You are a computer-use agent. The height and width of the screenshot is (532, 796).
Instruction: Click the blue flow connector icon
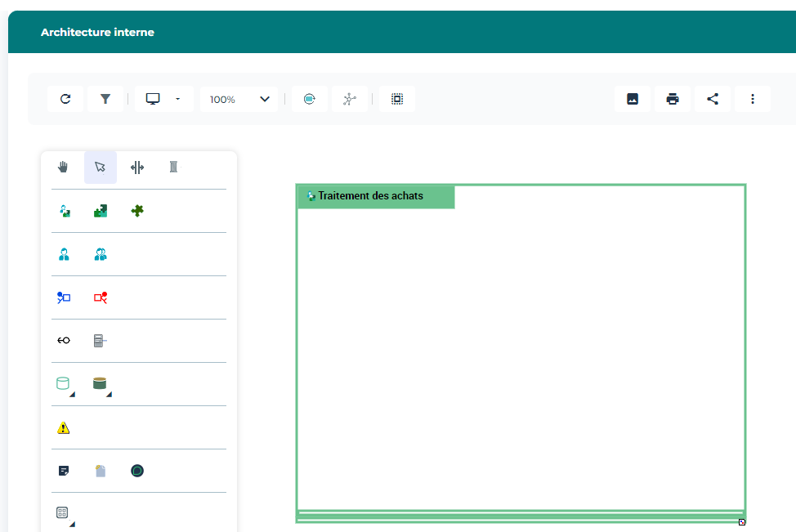64,297
